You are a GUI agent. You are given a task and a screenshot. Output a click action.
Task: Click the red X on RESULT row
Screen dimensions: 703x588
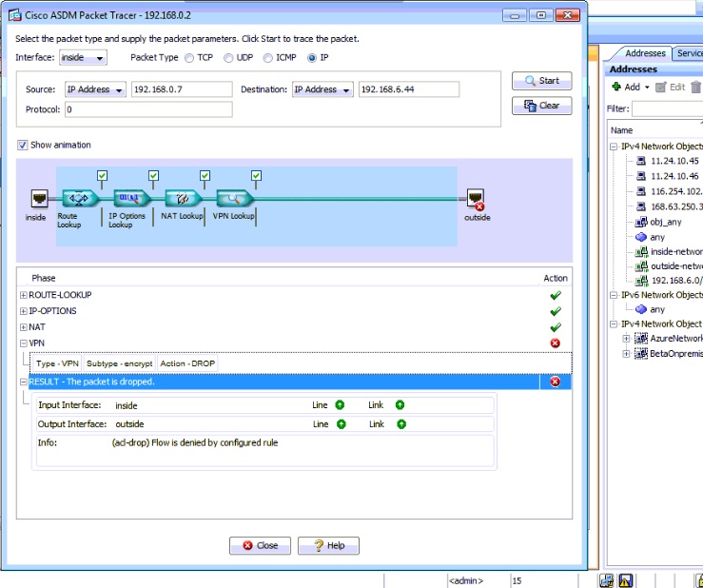(x=555, y=382)
